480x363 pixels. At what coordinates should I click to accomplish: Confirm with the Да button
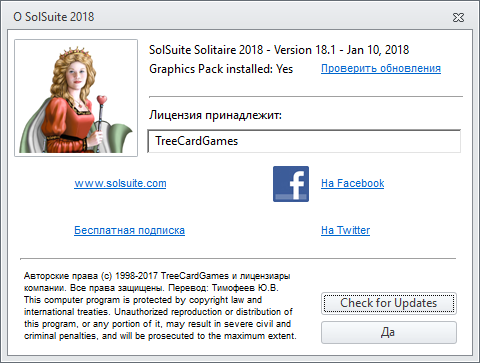(x=389, y=332)
